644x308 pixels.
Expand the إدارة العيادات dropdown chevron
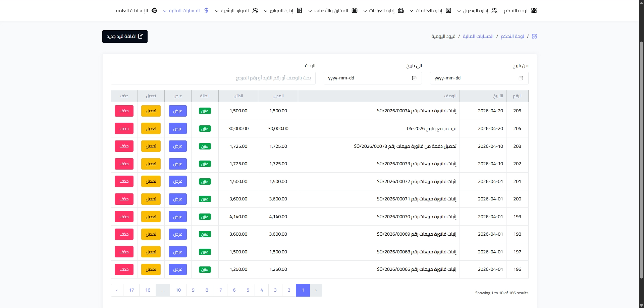click(365, 11)
